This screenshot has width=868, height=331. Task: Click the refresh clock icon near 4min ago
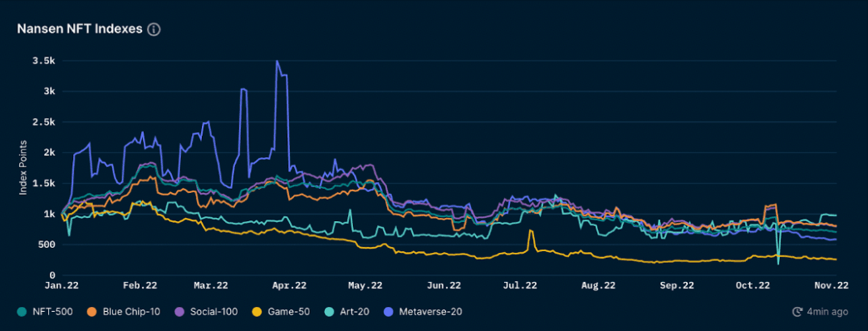click(797, 312)
